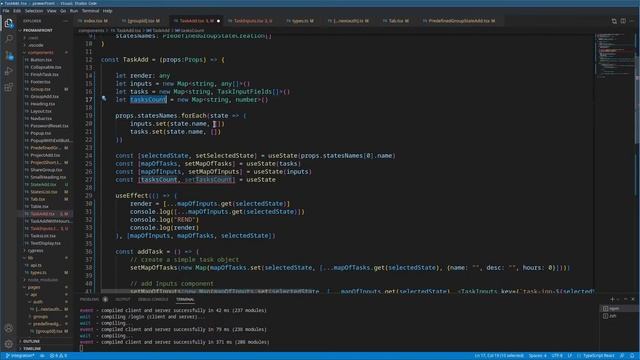The height and width of the screenshot is (360, 640).
Task: Click the split editor icon
Action: point(623,21)
